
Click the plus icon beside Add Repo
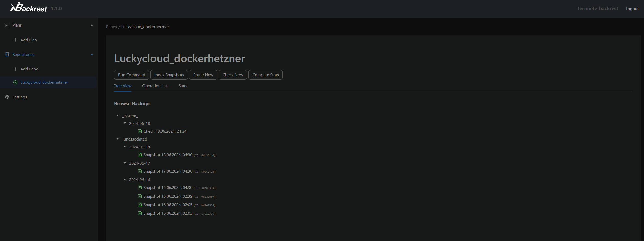15,69
